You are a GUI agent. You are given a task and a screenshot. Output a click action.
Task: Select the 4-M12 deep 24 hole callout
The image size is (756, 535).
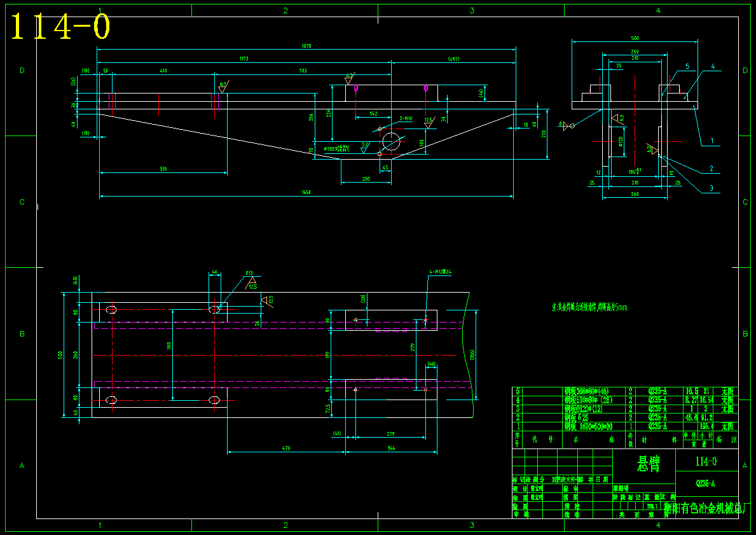point(440,272)
